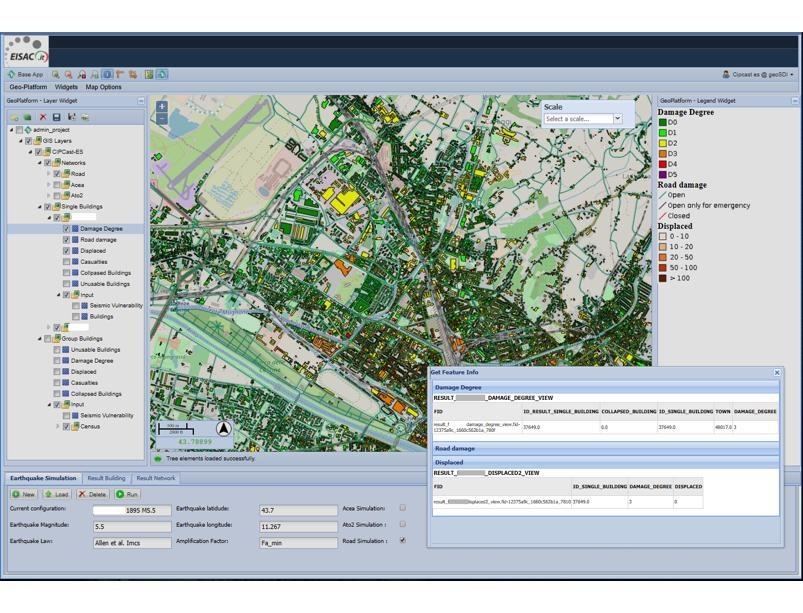803x613 pixels.
Task: Switch to the Result Network tab
Action: pyautogui.click(x=156, y=478)
